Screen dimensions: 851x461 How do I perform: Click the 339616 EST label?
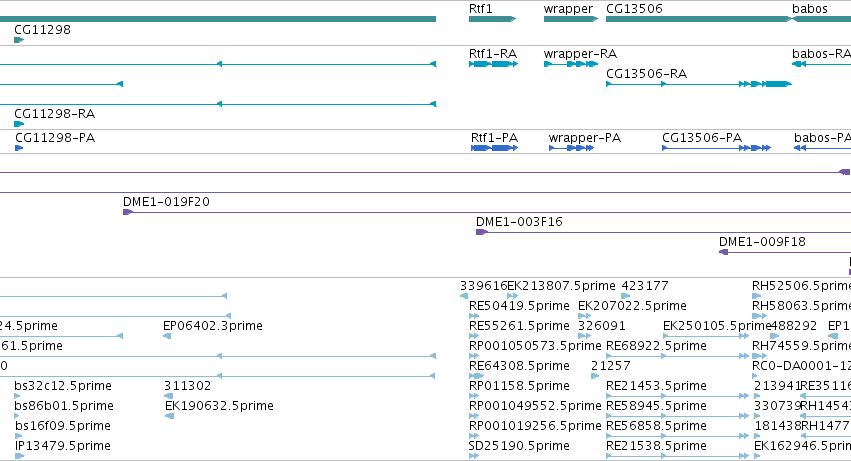click(x=483, y=286)
